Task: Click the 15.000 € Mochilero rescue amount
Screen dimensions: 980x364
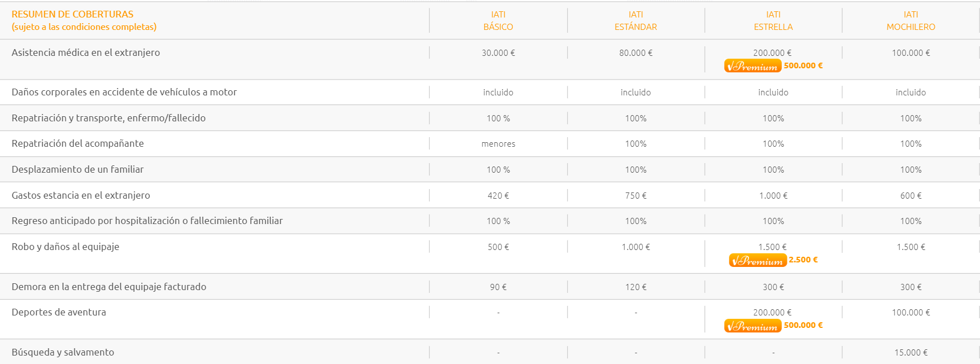Action: pos(911,353)
